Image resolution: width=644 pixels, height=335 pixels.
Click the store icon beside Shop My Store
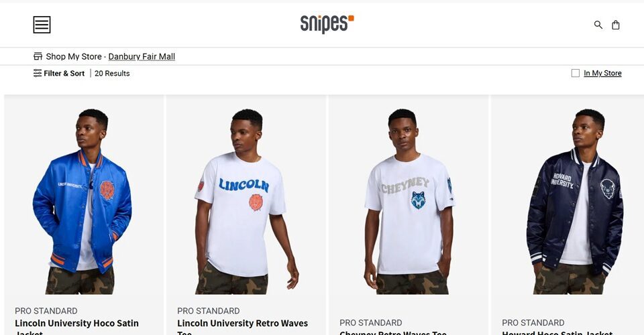tap(38, 56)
